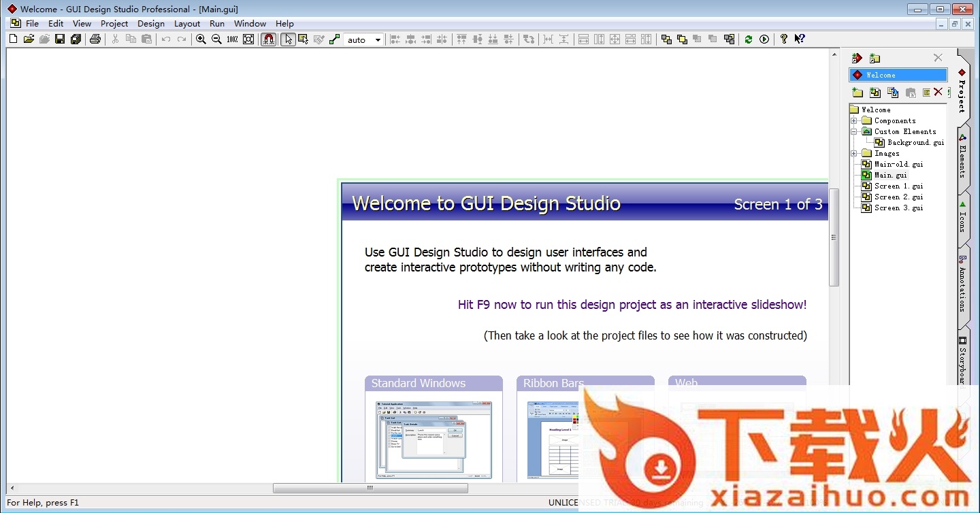Click the Save All icon
This screenshot has height=513, width=980.
[x=76, y=39]
